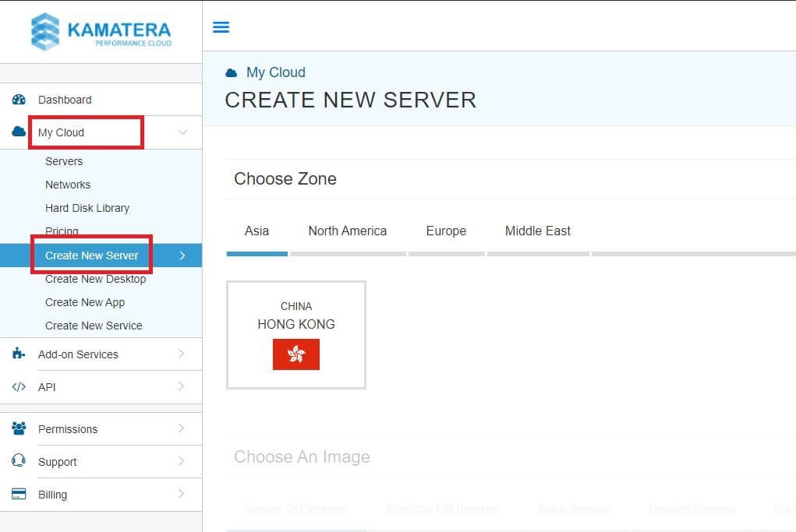Click the CREATE NEW SERVER page title

click(x=351, y=100)
